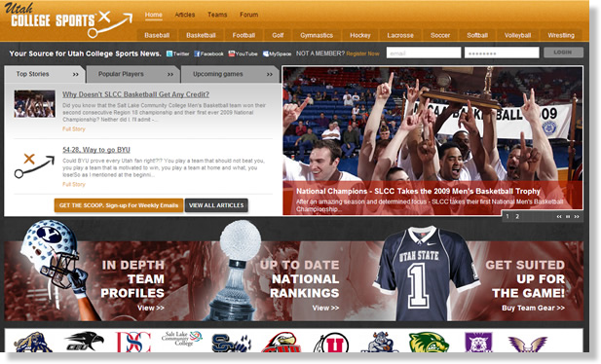Click the BYU article play-diagram thumbnail
The height and width of the screenshot is (364, 601).
[x=34, y=165]
